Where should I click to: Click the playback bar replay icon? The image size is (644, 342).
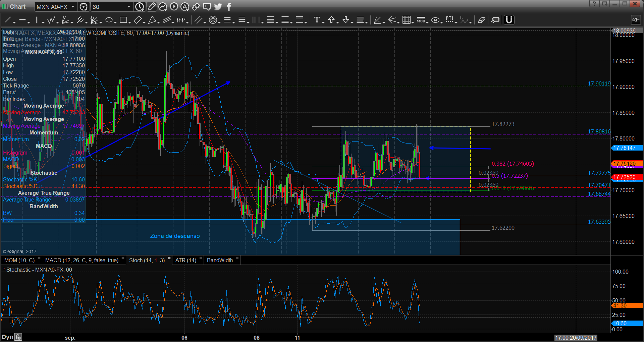(x=174, y=6)
